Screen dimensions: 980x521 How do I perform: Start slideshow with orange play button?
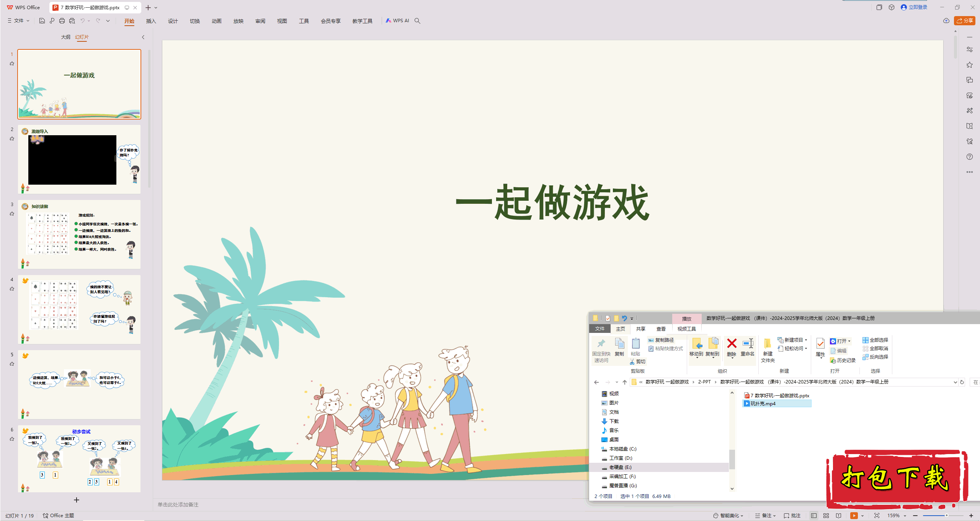point(854,516)
